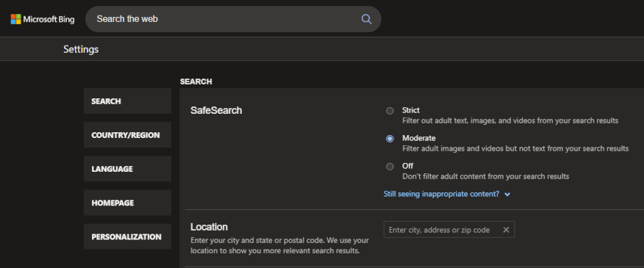Click the Microsoft Bing logo

tap(43, 19)
